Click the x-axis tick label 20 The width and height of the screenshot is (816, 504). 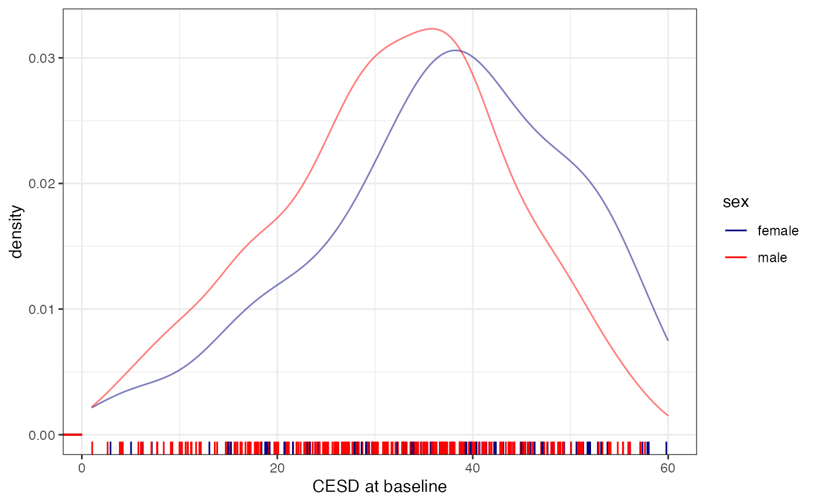click(277, 468)
